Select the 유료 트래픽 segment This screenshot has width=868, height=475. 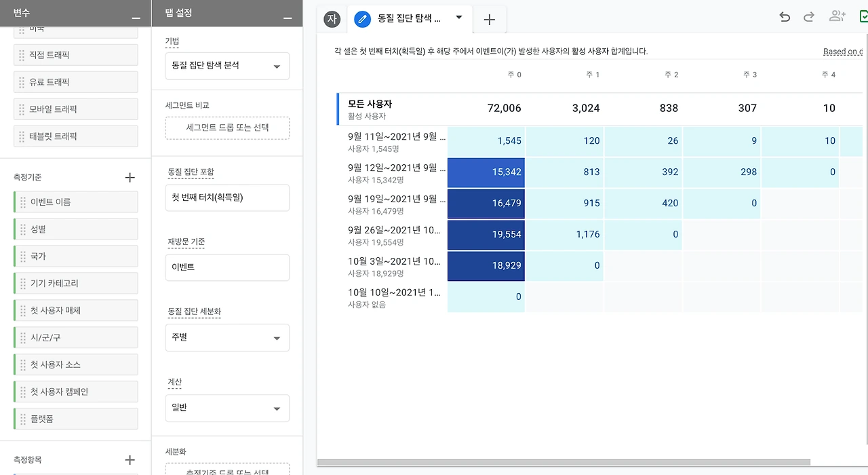pyautogui.click(x=76, y=82)
